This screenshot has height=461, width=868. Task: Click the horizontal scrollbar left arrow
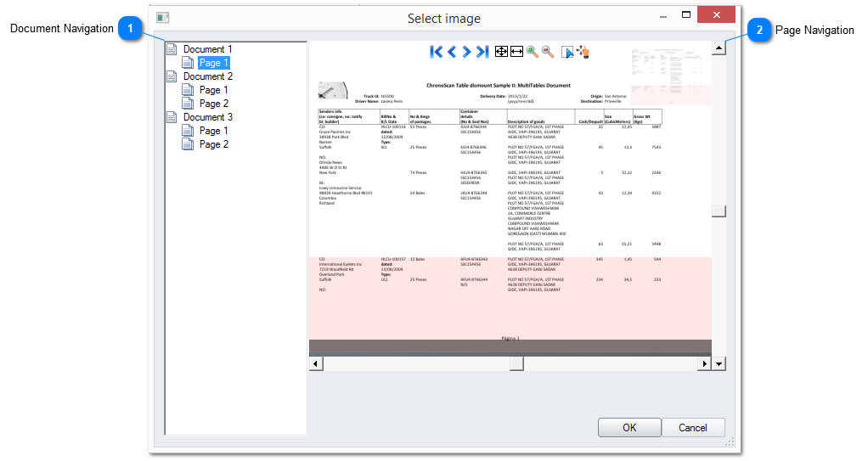point(316,363)
